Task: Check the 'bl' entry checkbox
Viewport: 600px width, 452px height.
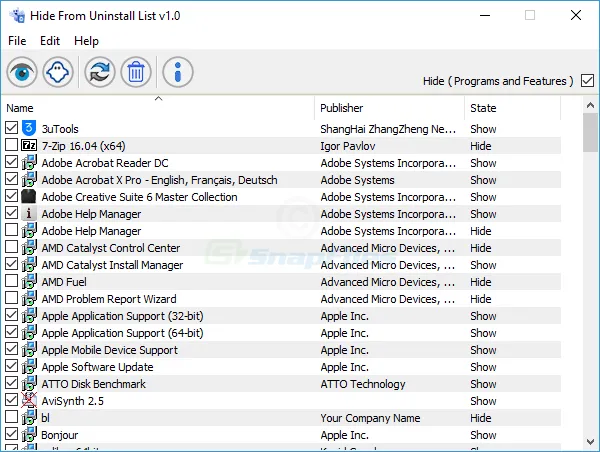Action: (11, 417)
